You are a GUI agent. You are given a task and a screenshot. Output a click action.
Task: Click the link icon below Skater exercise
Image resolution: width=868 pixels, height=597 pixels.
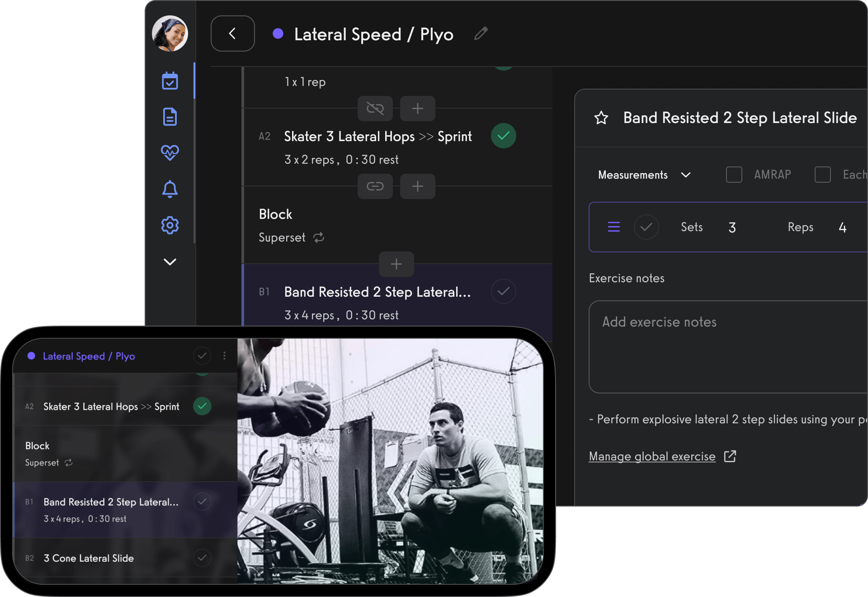(x=375, y=186)
